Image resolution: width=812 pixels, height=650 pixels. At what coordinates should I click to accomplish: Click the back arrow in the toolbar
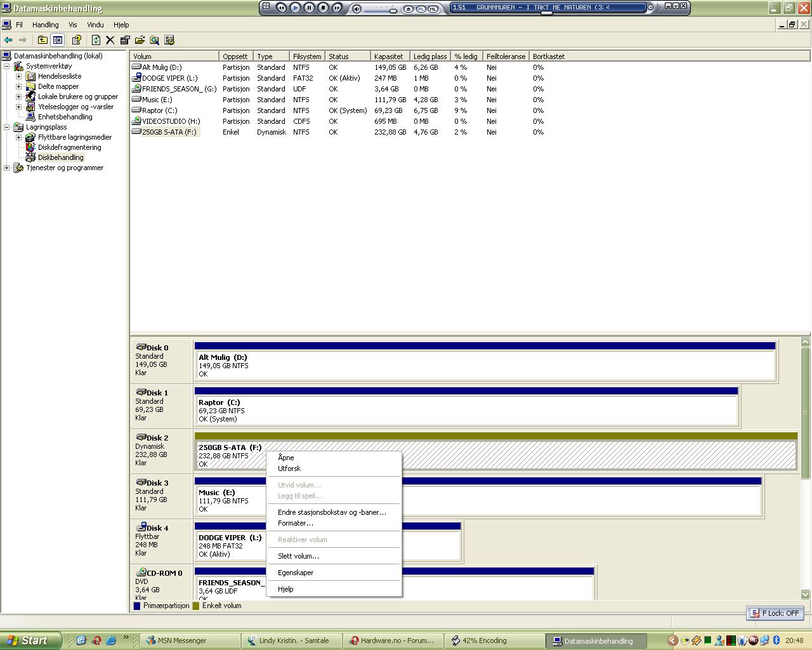[x=8, y=40]
